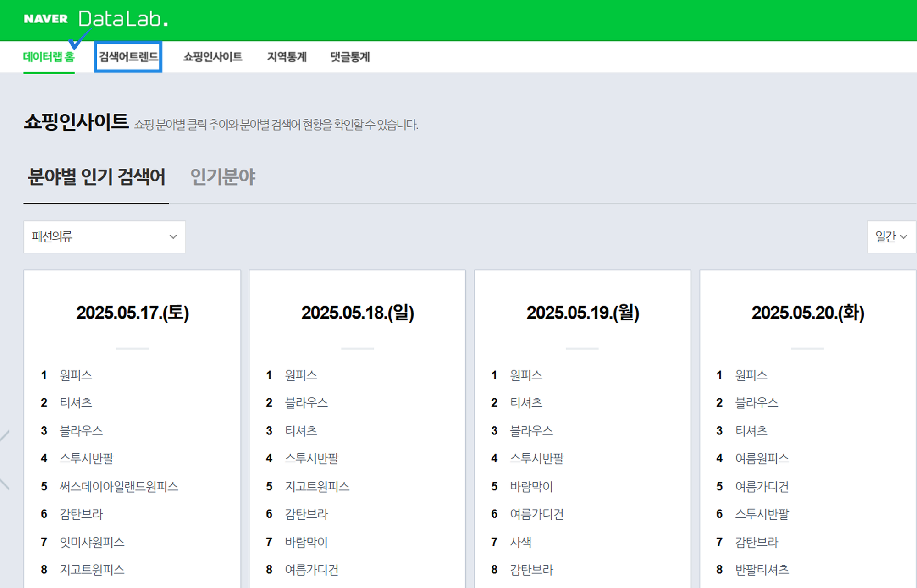This screenshot has width=917, height=588.
Task: Click the DataLab wordmark logo
Action: coord(123,19)
